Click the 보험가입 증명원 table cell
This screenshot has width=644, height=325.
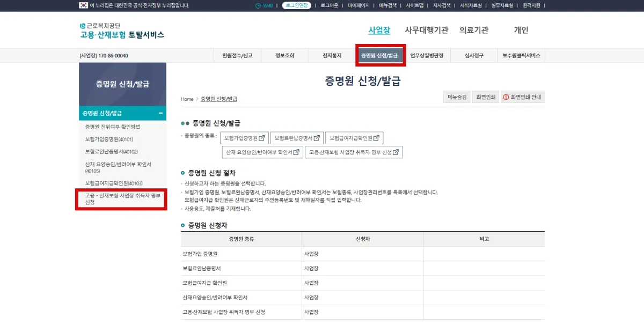(x=241, y=254)
